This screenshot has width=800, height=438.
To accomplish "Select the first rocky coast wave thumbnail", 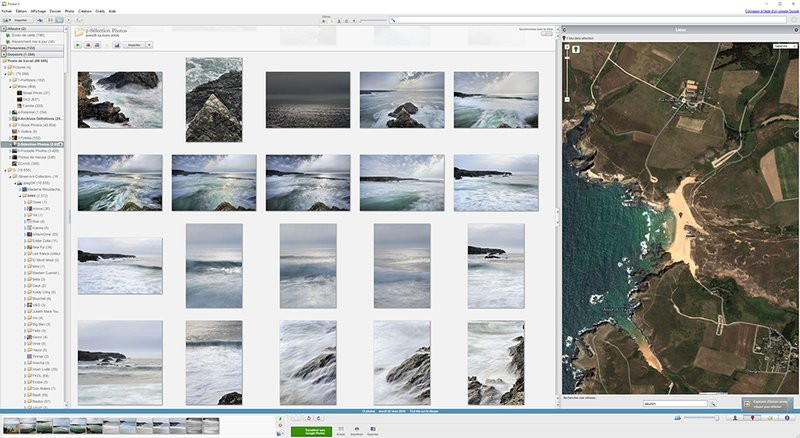I will (120, 100).
